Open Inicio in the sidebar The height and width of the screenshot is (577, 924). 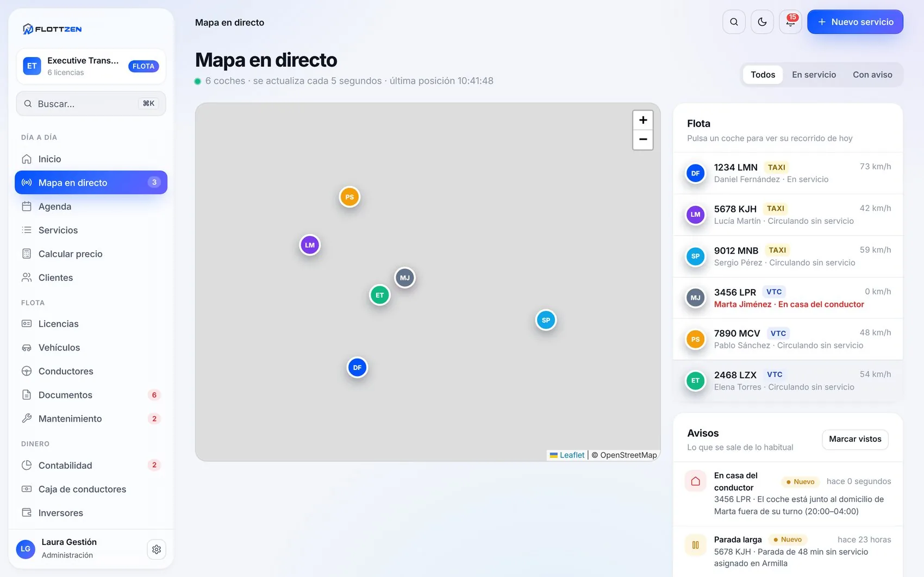[x=91, y=159]
